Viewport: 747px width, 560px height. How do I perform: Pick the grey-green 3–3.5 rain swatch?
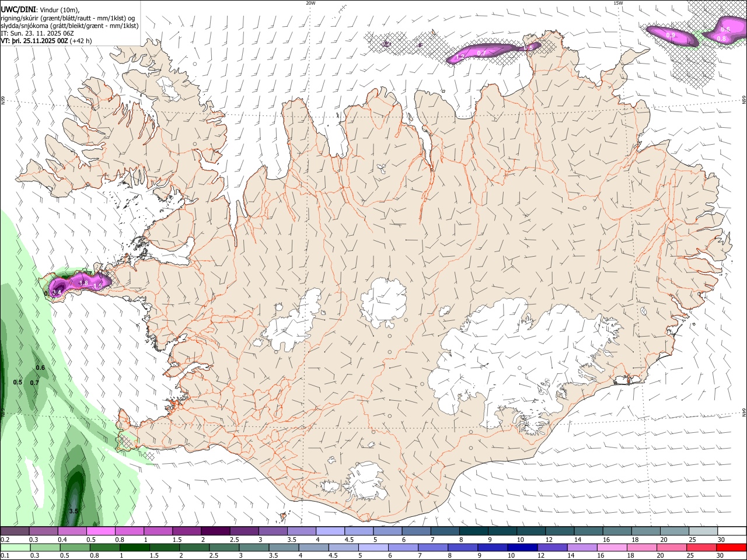click(254, 548)
